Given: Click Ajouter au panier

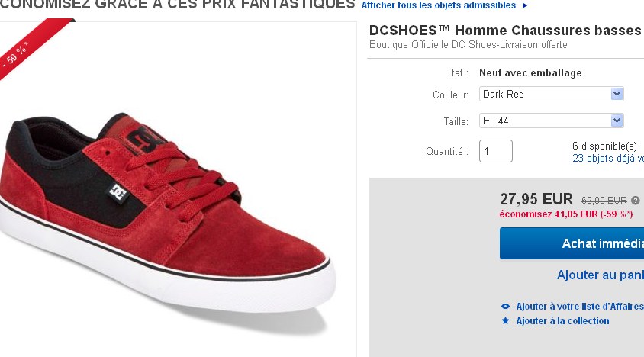Looking at the screenshot, I should [x=600, y=275].
